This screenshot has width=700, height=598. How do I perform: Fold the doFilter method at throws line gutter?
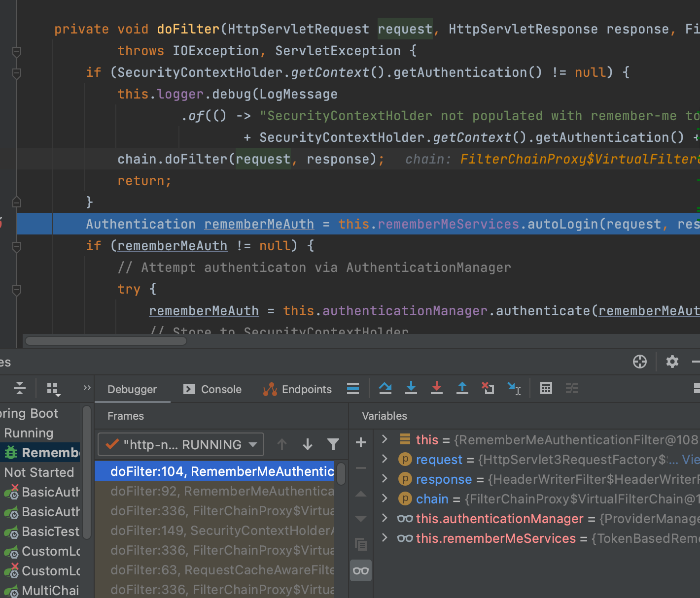[x=16, y=51]
